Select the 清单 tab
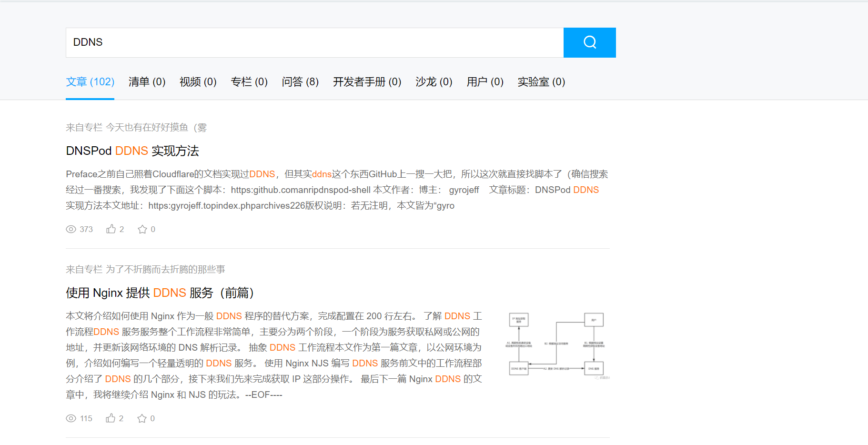 (146, 81)
